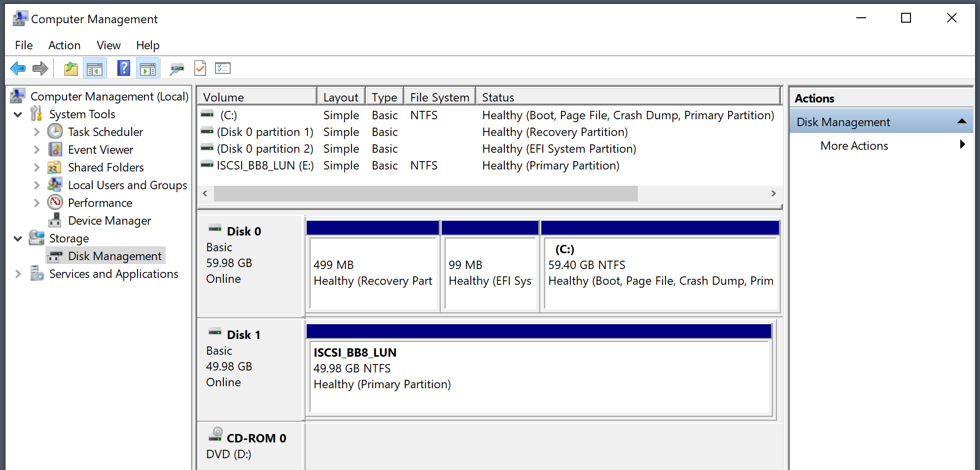Sort by the Type column header
The width and height of the screenshot is (980, 470).
tap(385, 97)
